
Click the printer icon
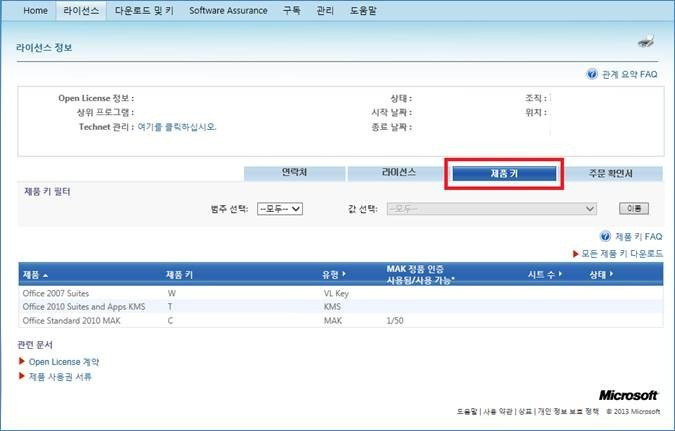pos(646,42)
